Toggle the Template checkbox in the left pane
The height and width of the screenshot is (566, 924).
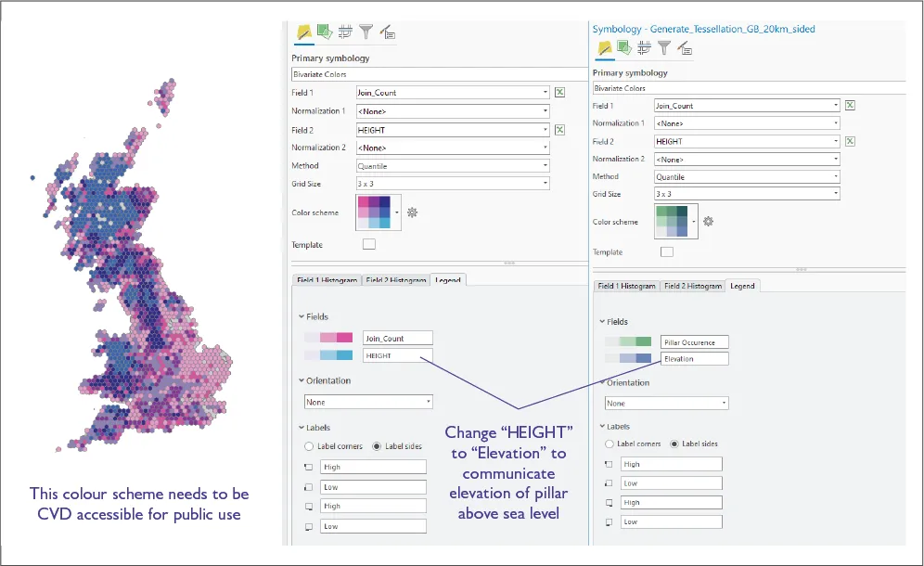tap(369, 245)
